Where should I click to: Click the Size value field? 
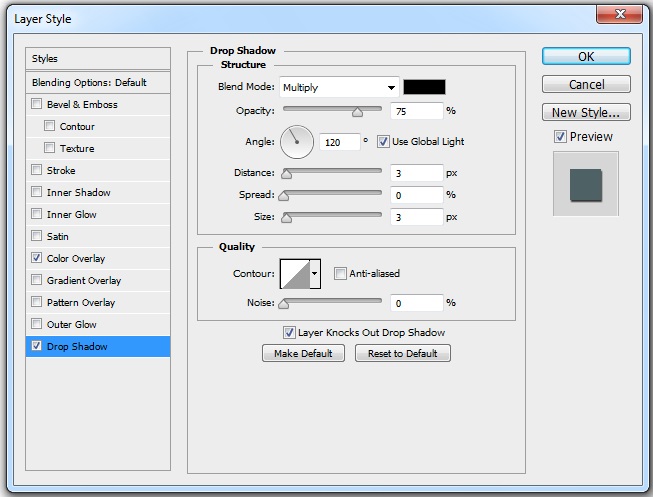click(x=416, y=217)
